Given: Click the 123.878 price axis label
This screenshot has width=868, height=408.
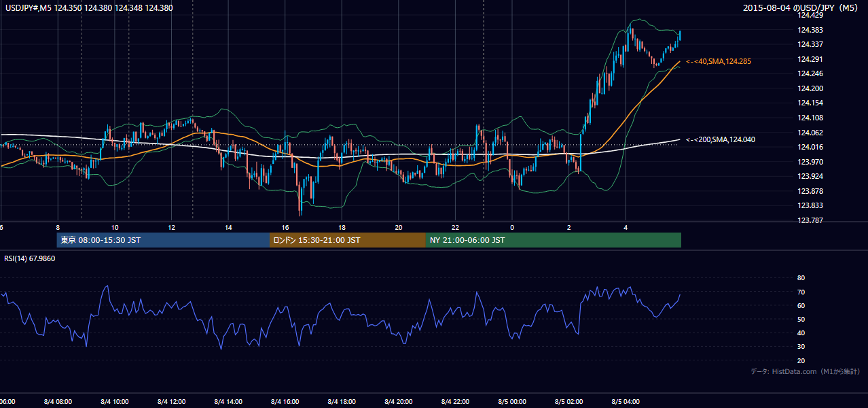Looking at the screenshot, I should (x=810, y=191).
